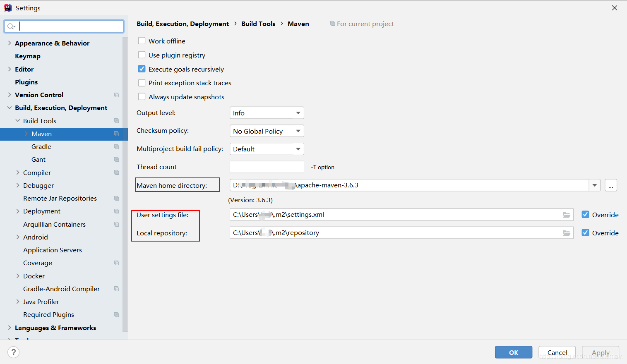Collapse the Build Tools node
Screen dimensions: 627x364
(x=17, y=121)
